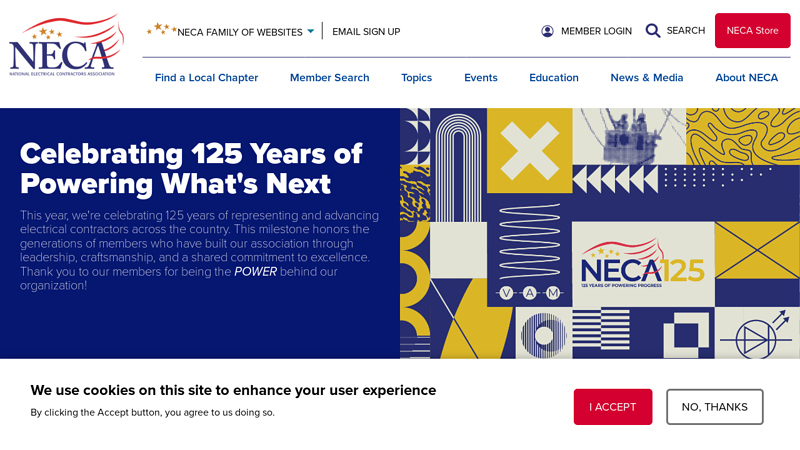
Task: Accept cookies with I ACCEPT button
Action: coord(613,407)
